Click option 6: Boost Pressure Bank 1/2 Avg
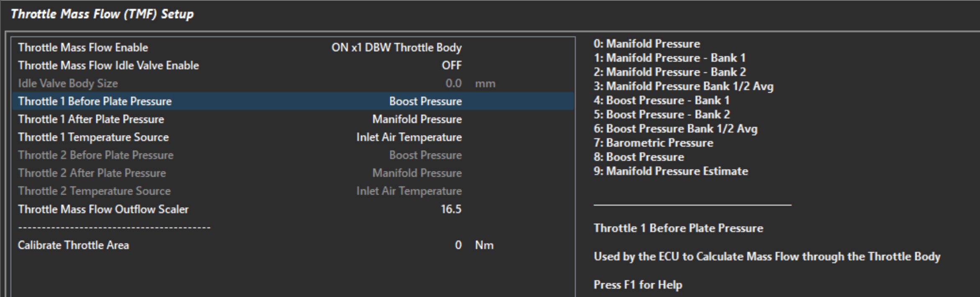Image resolution: width=980 pixels, height=297 pixels. [x=675, y=129]
